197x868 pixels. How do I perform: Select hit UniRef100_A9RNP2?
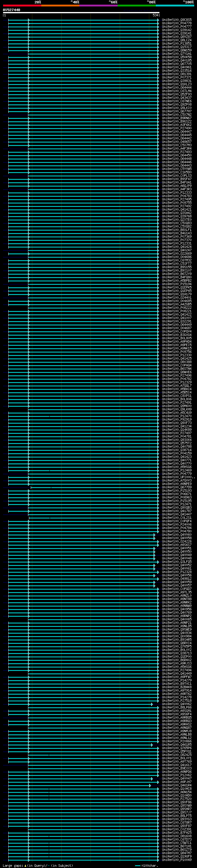click(177, 616)
